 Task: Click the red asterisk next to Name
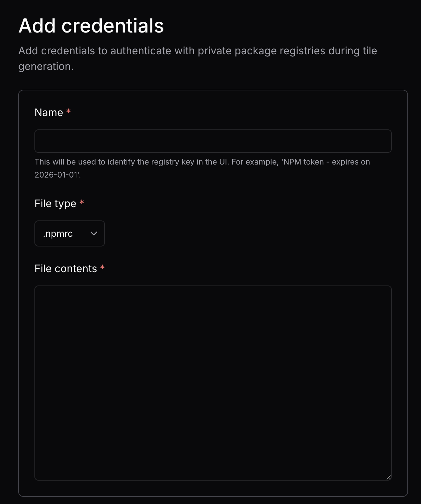click(x=69, y=112)
